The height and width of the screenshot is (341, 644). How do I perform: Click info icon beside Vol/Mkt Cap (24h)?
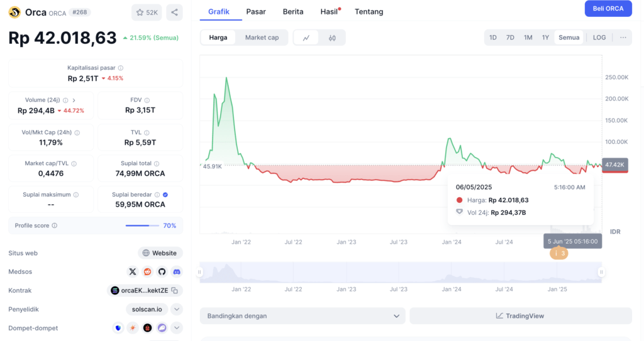[77, 133]
